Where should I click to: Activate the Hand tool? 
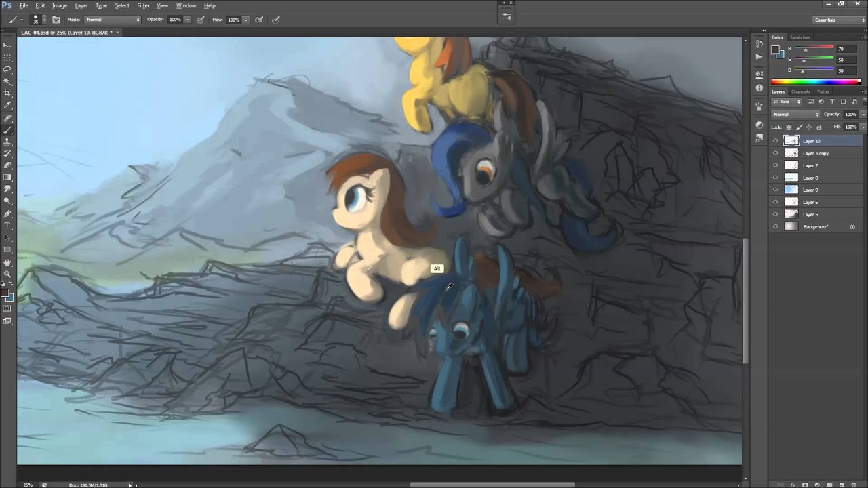7,262
